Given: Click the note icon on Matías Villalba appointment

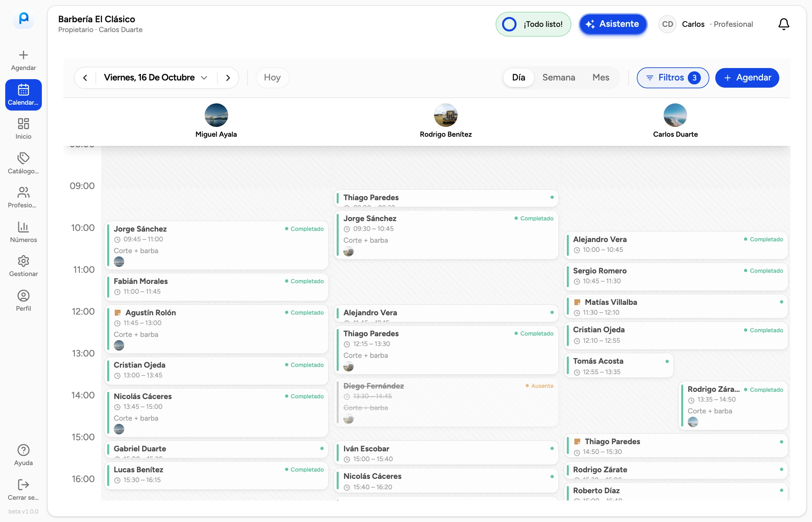Looking at the screenshot, I should [x=577, y=302].
